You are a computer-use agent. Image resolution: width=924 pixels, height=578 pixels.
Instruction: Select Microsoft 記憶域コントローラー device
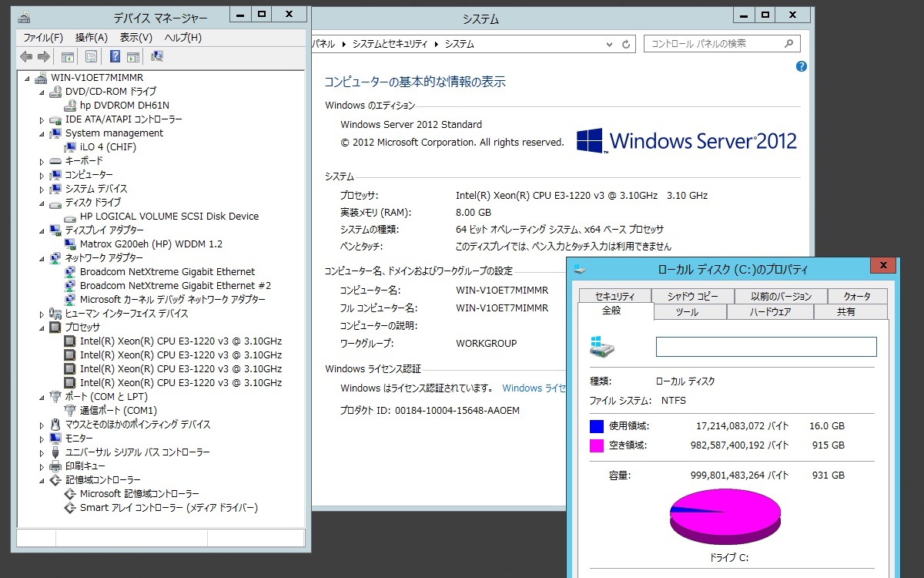[x=139, y=494]
